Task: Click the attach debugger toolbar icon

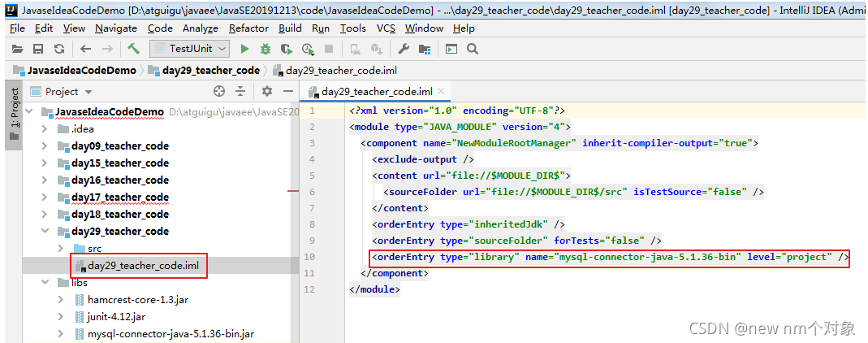Action: point(377,50)
